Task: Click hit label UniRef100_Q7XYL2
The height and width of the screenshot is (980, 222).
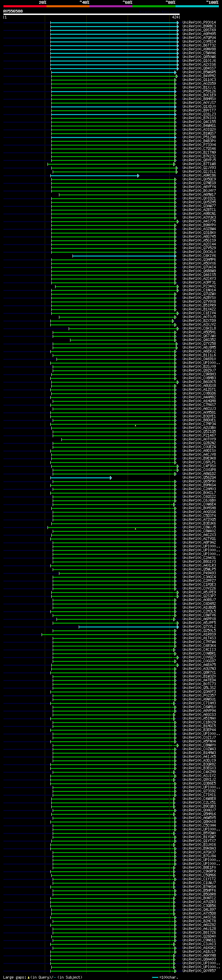Action: [x=199, y=626]
